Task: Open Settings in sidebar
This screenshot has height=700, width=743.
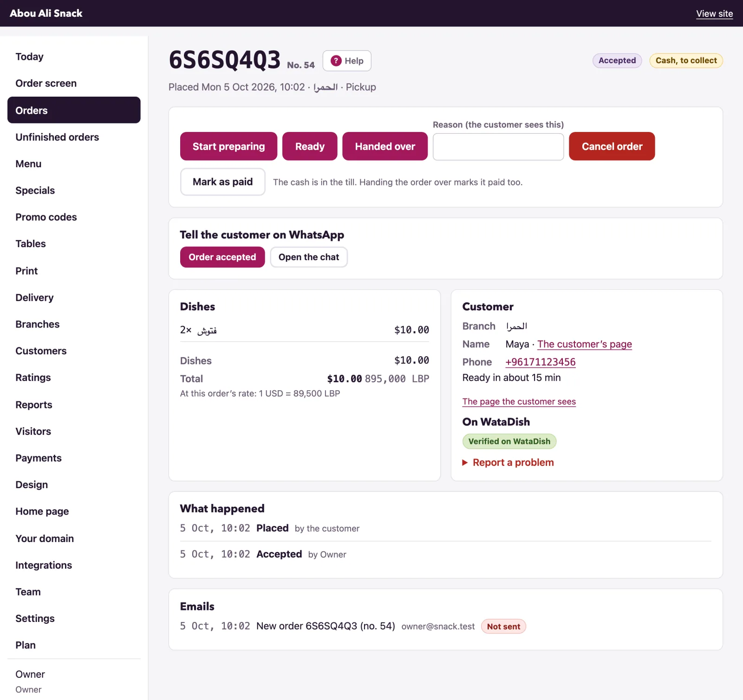Action: coord(74,618)
